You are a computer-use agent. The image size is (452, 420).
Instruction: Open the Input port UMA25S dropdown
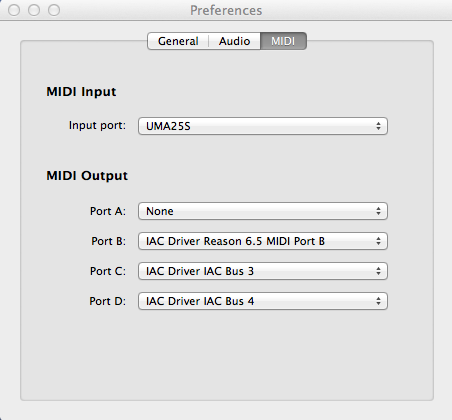[263, 126]
